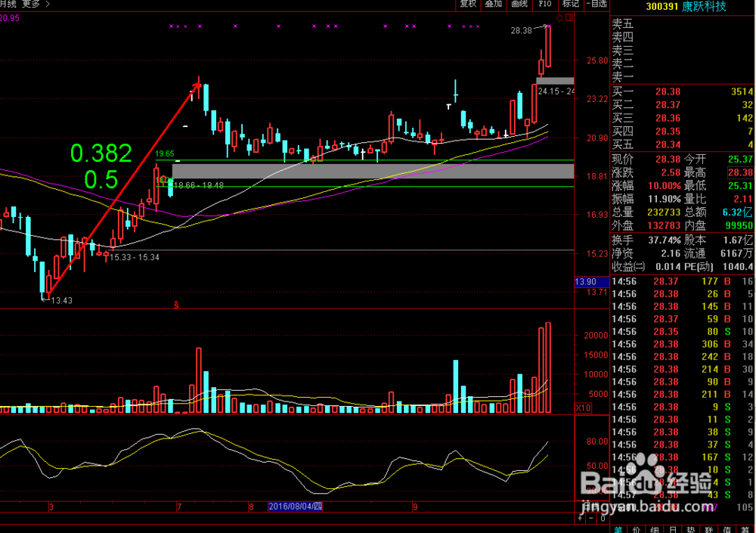Select the 笔 tick tab

(x=618, y=529)
